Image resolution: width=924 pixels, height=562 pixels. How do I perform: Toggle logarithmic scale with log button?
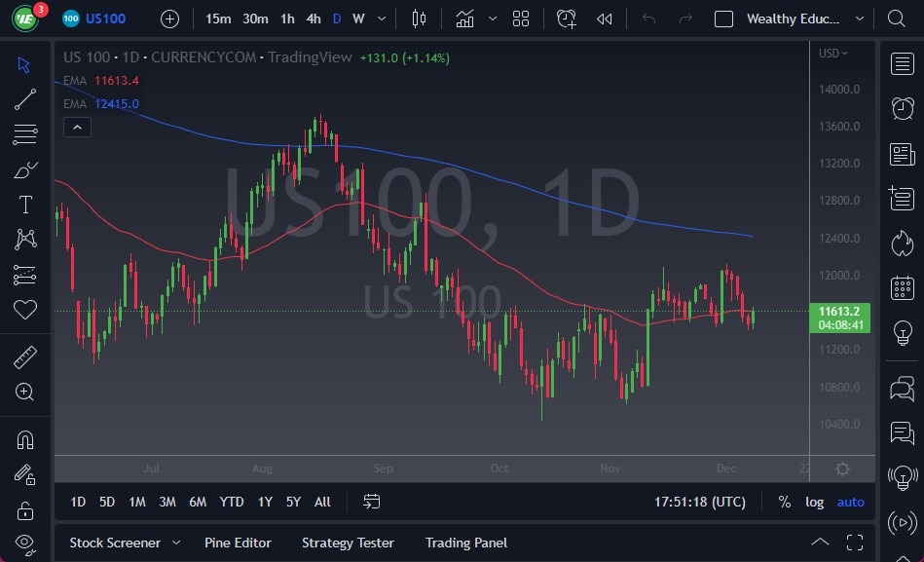click(x=814, y=502)
